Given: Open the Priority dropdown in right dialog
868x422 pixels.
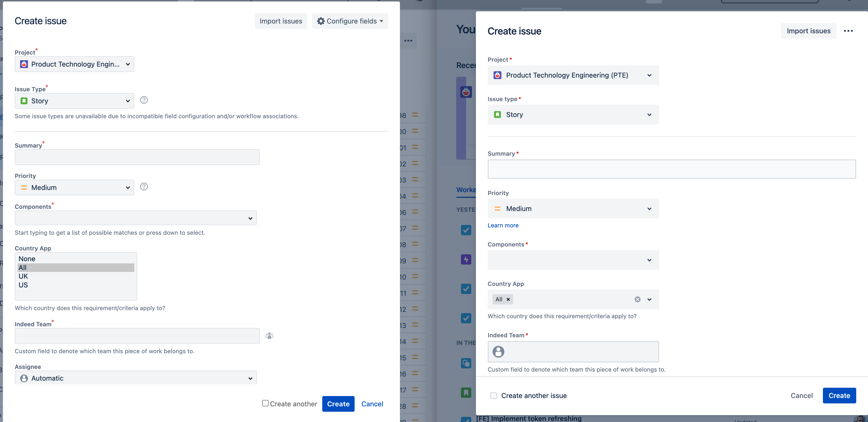Looking at the screenshot, I should click(x=573, y=209).
